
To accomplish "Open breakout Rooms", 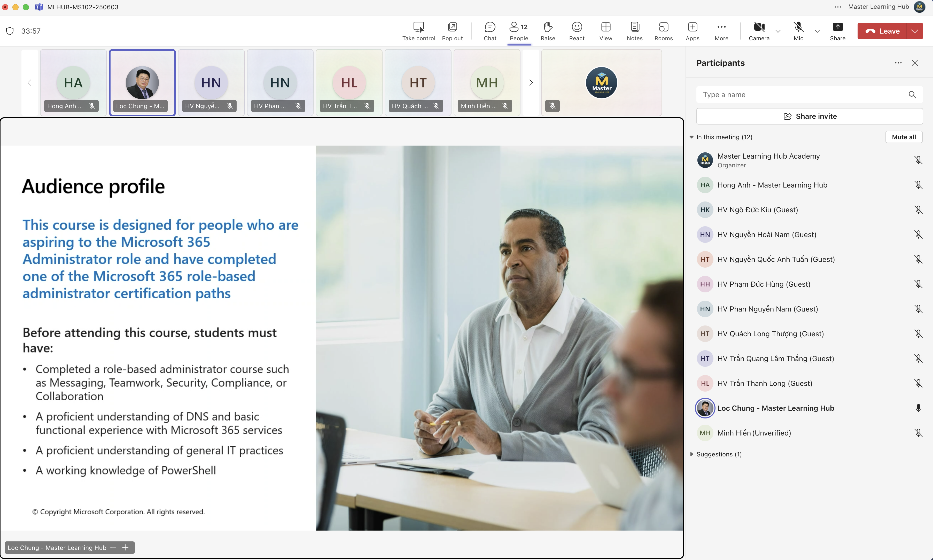I will [663, 31].
